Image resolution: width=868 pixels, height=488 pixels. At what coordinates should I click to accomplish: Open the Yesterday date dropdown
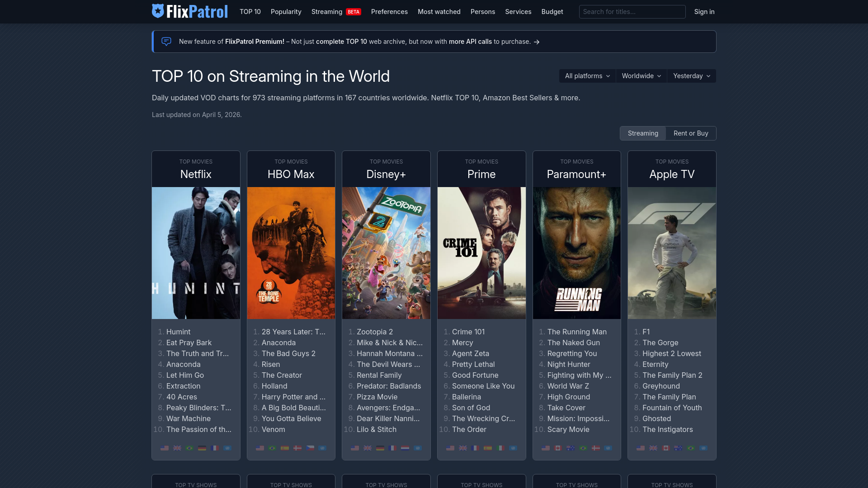[691, 76]
